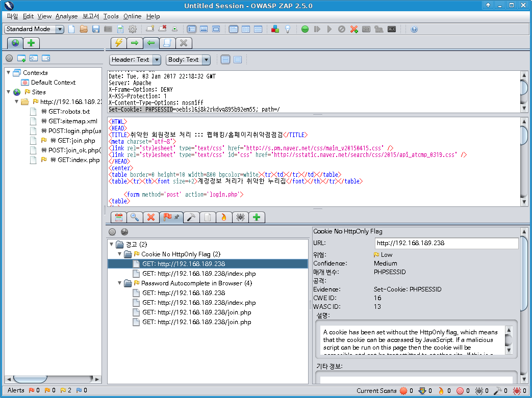The height and width of the screenshot is (398, 532).
Task: Open the History calendar tab in bottom panel
Action: [x=119, y=217]
